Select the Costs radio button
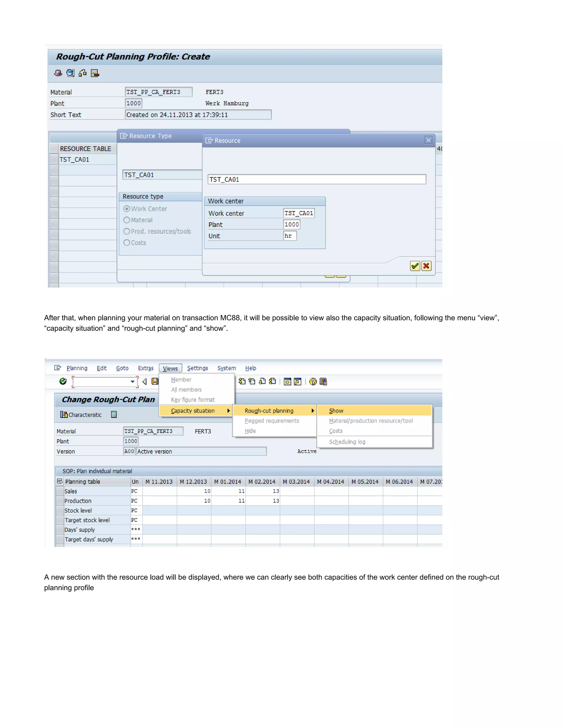The height and width of the screenshot is (728, 563). (127, 243)
